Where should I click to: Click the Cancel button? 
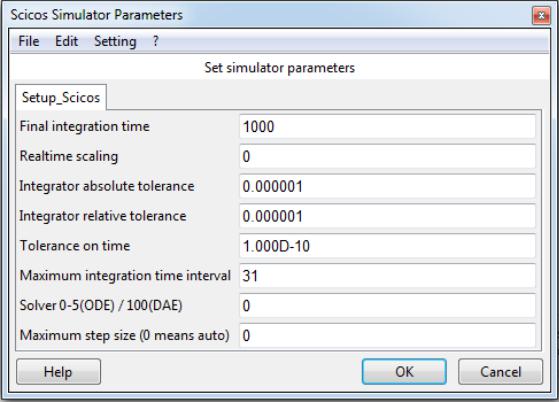(x=501, y=372)
